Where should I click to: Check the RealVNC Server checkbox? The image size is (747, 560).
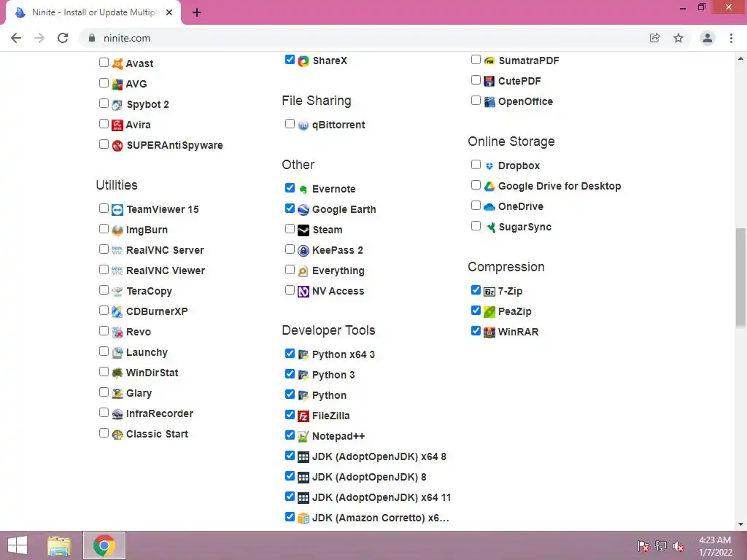pyautogui.click(x=104, y=249)
